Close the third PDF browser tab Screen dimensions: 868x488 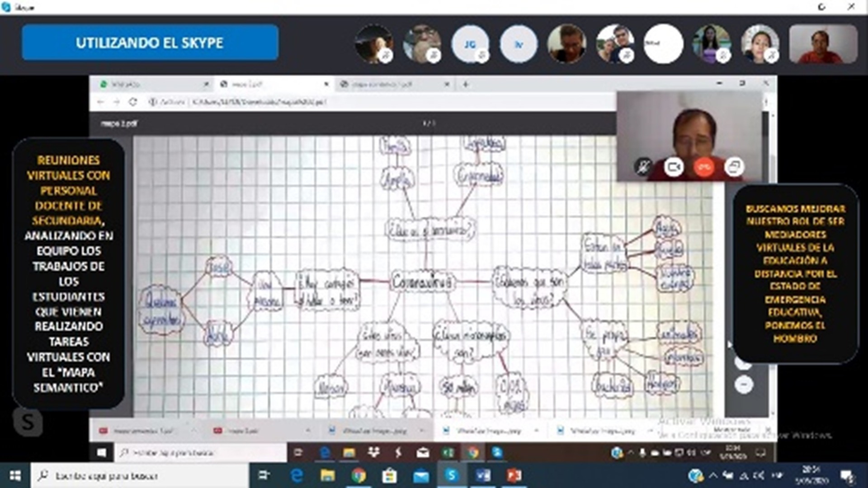[x=446, y=84]
